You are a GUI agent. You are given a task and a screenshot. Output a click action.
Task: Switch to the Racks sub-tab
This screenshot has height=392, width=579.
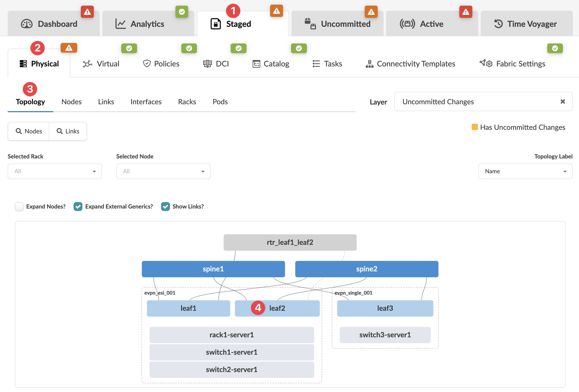187,102
